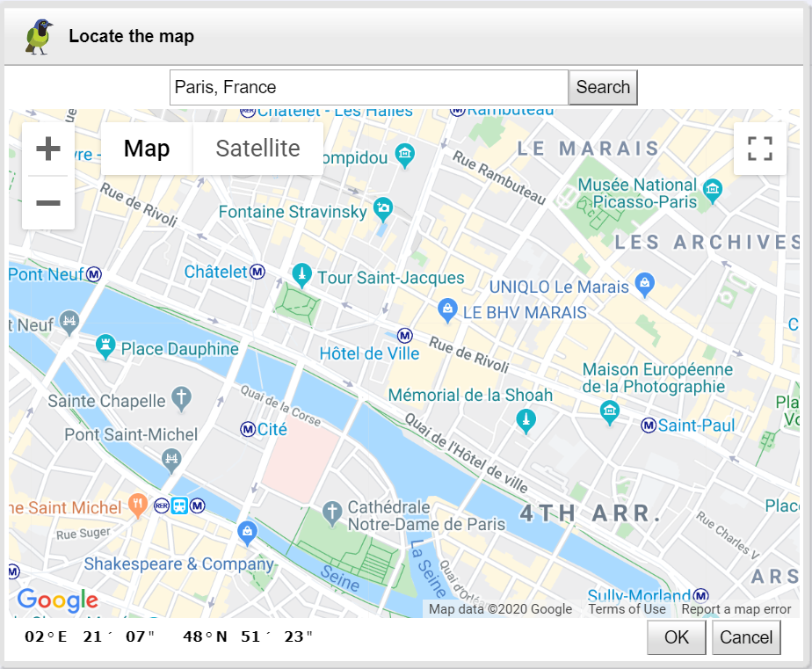Screen dimensions: 812x669
Task: Click the Sainte Chapelle church pin
Action: click(x=181, y=398)
